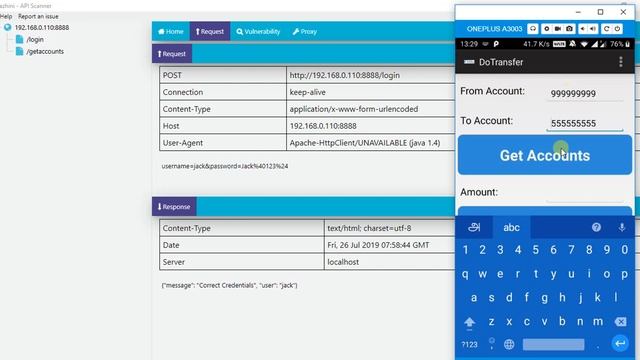Take a screenshot with the camera icon
640x360 pixels.
(569, 29)
